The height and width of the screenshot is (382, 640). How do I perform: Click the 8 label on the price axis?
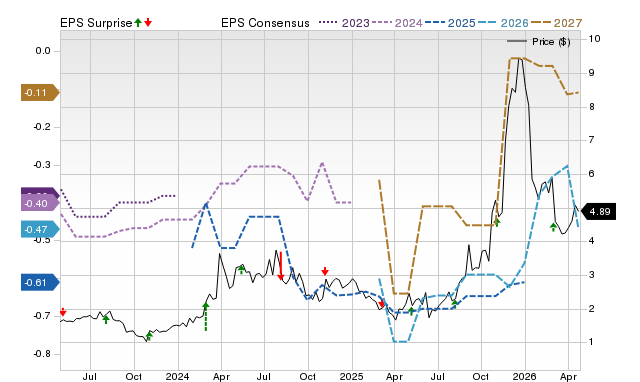(591, 107)
